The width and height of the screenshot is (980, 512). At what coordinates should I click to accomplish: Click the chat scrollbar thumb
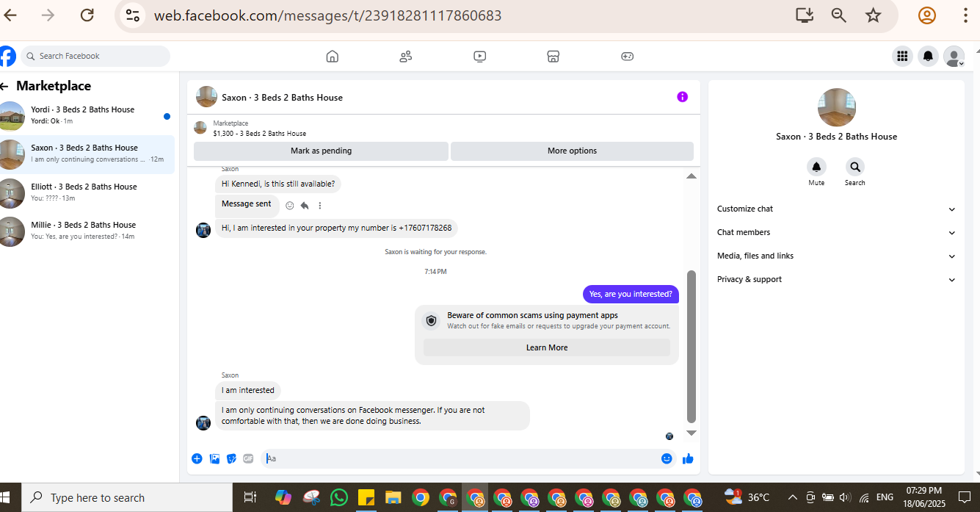pyautogui.click(x=691, y=347)
